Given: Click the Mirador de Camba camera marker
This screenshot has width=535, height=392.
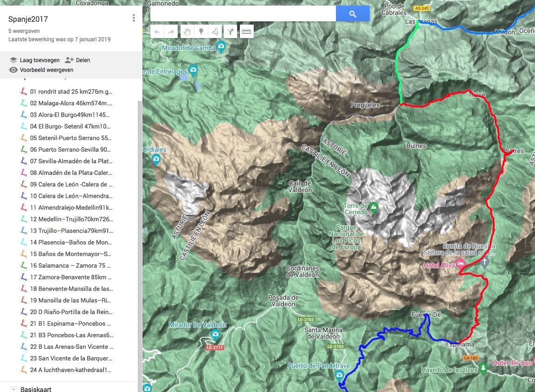Looking at the screenshot, I should [221, 47].
